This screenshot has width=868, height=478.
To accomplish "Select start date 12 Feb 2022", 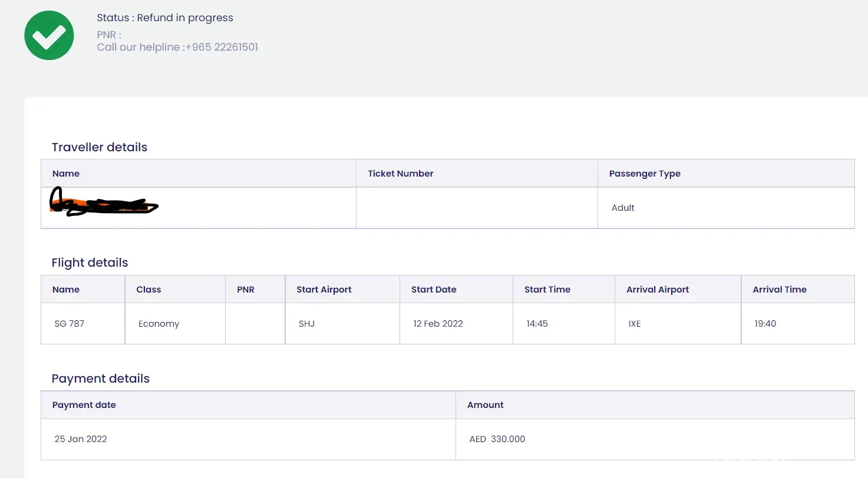I will click(x=438, y=324).
